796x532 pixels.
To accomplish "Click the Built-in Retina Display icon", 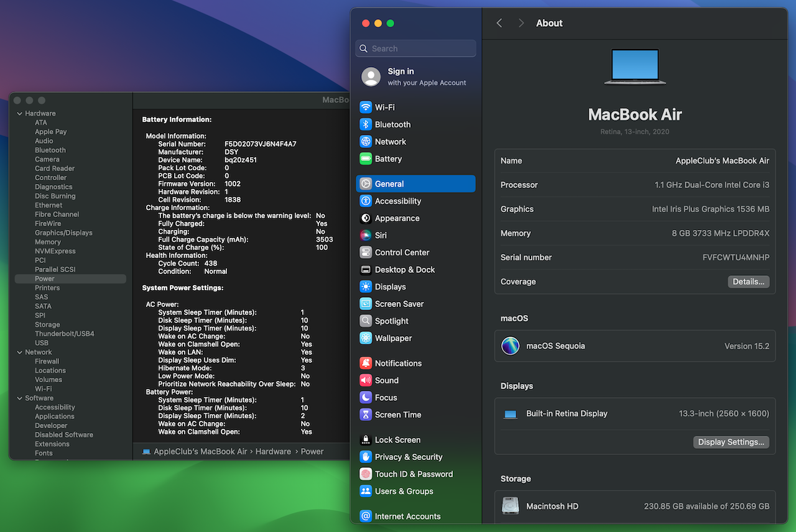I will [511, 414].
